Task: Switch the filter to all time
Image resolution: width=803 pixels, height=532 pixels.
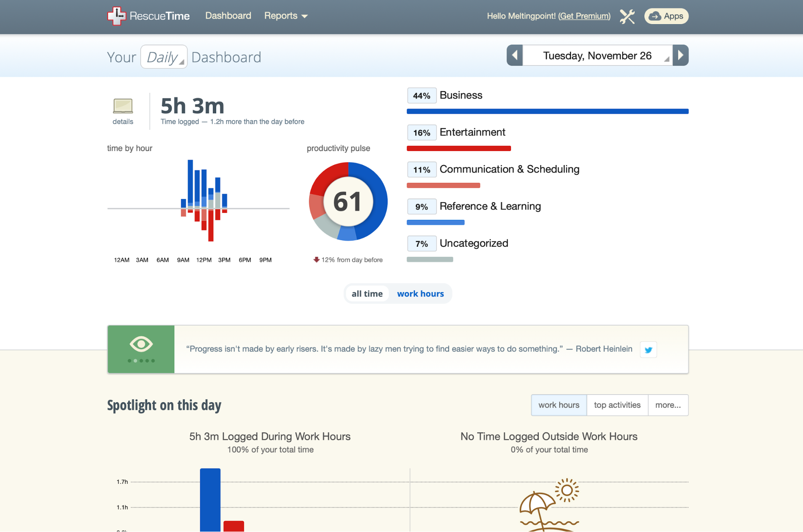Action: 367,294
